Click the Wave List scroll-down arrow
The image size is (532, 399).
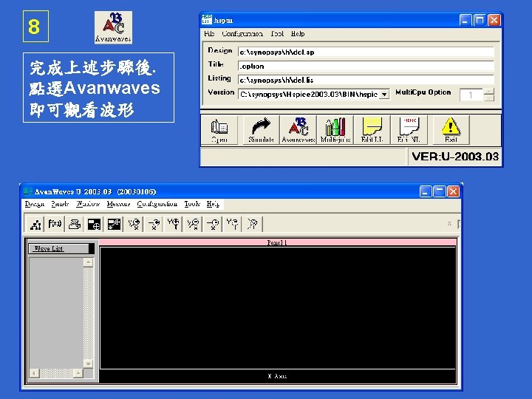88,364
